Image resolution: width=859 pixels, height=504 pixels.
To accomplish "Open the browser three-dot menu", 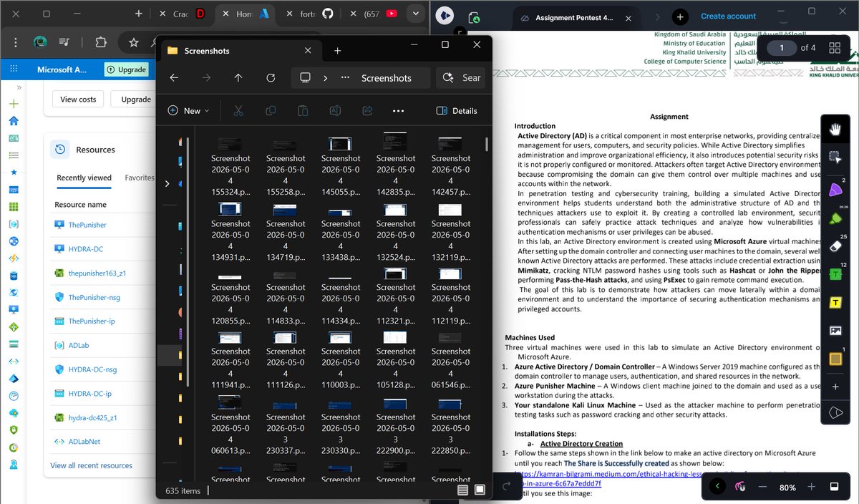I will pyautogui.click(x=15, y=42).
